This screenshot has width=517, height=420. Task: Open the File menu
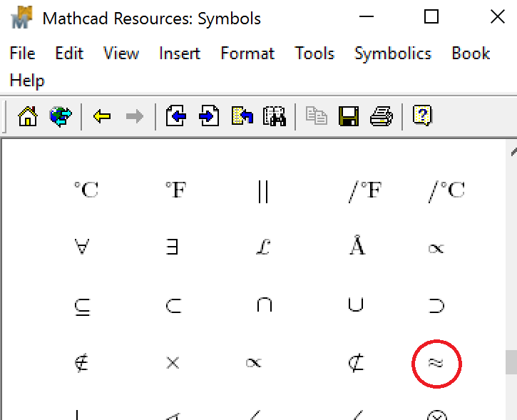point(22,53)
